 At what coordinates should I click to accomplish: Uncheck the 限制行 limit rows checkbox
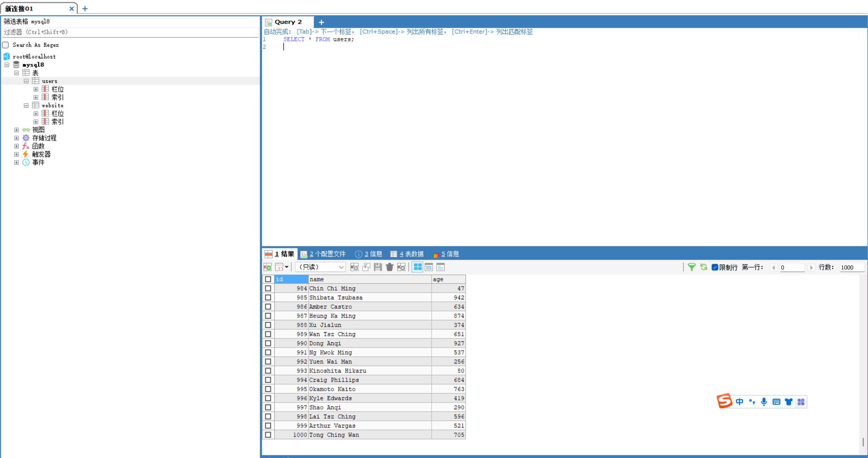(x=715, y=267)
